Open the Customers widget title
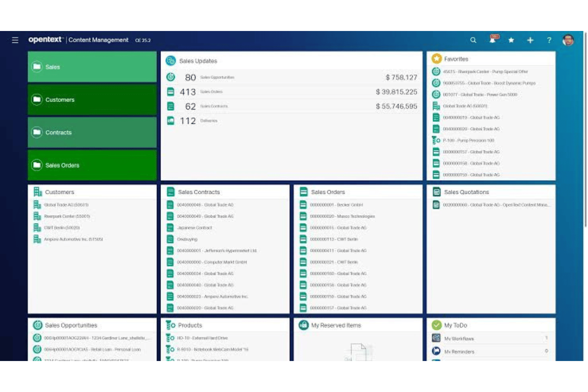Screen dimensions: 588x392 pyautogui.click(x=60, y=192)
